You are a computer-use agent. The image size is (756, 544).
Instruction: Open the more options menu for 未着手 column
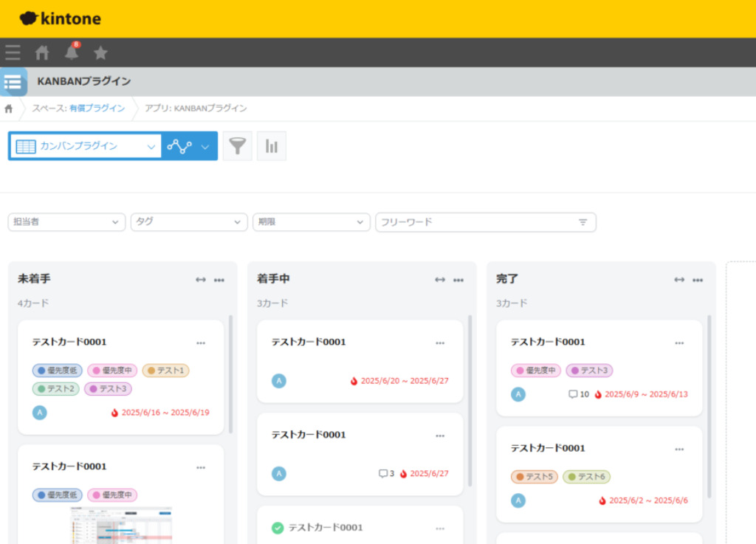219,280
